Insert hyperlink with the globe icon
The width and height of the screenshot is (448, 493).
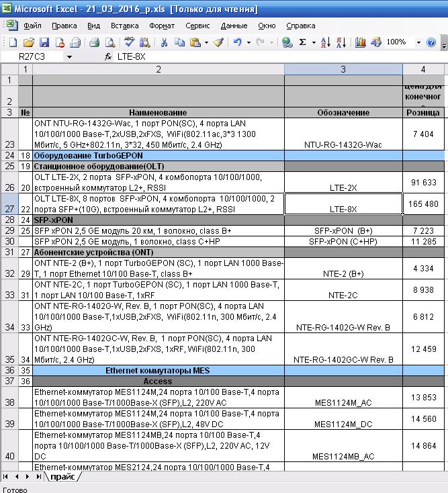(x=287, y=42)
